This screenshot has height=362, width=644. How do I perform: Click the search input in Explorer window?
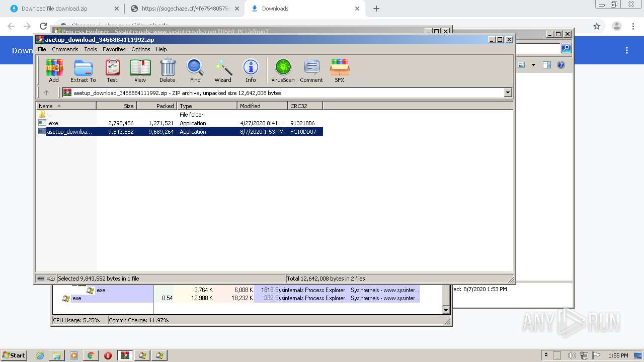pyautogui.click(x=538, y=48)
